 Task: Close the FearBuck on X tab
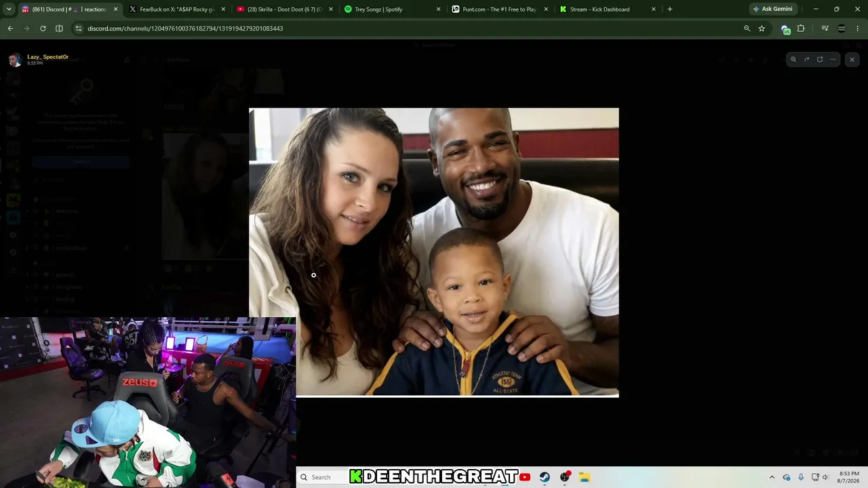[223, 9]
